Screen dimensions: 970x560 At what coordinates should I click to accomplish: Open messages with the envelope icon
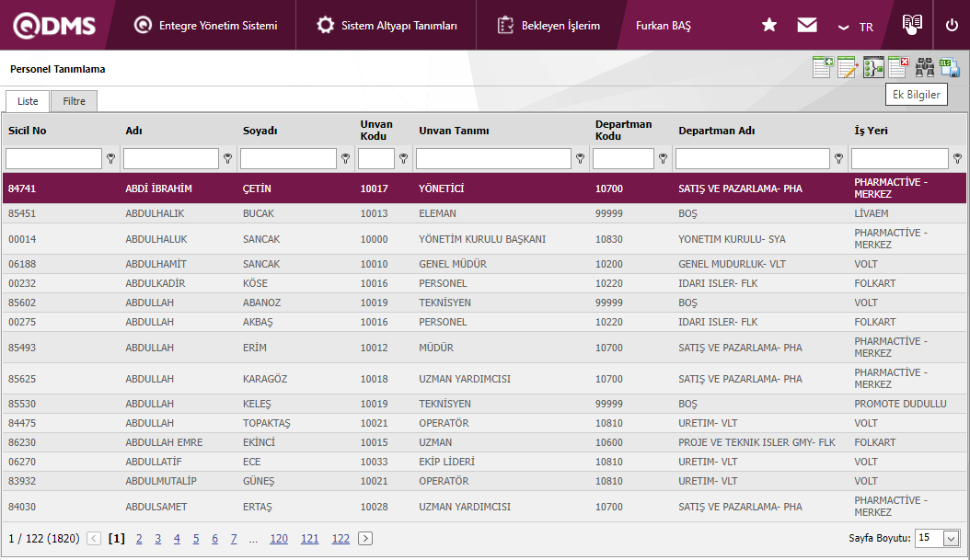[x=807, y=26]
